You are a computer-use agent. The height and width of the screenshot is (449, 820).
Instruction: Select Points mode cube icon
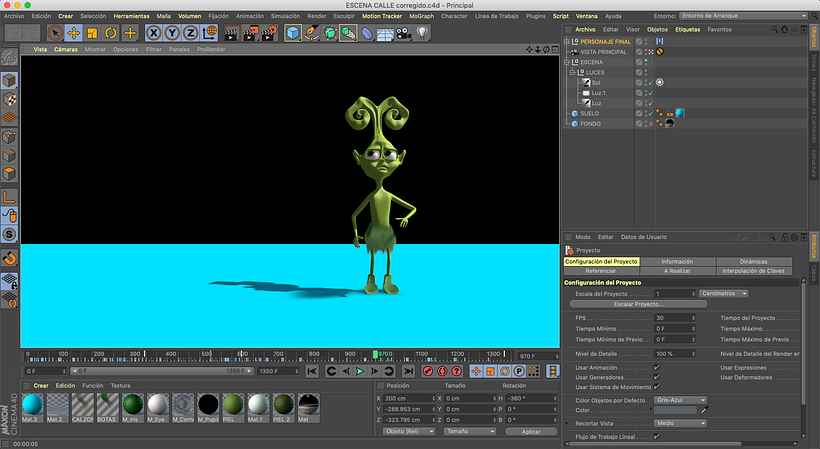click(9, 137)
